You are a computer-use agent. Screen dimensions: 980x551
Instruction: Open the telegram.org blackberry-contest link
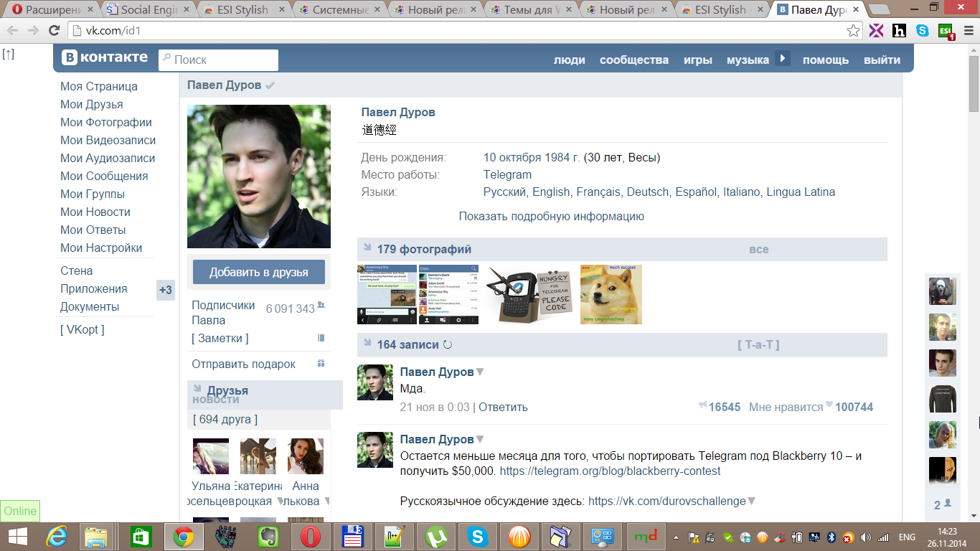(x=610, y=471)
